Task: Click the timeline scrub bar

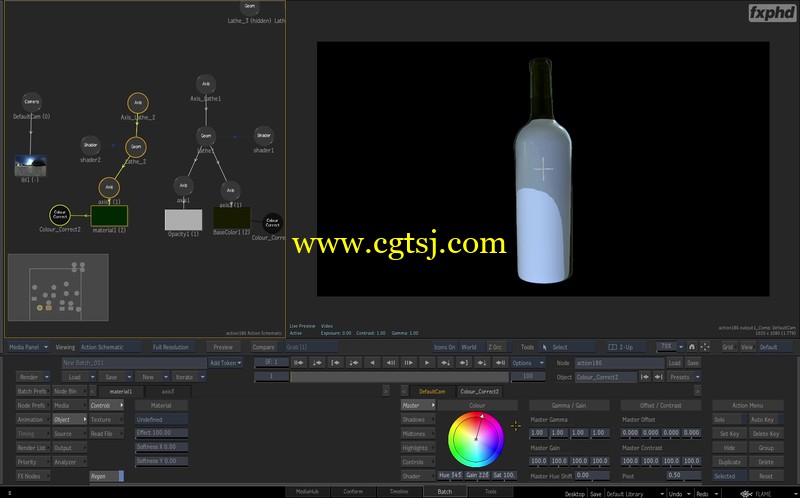Action: pos(399,377)
